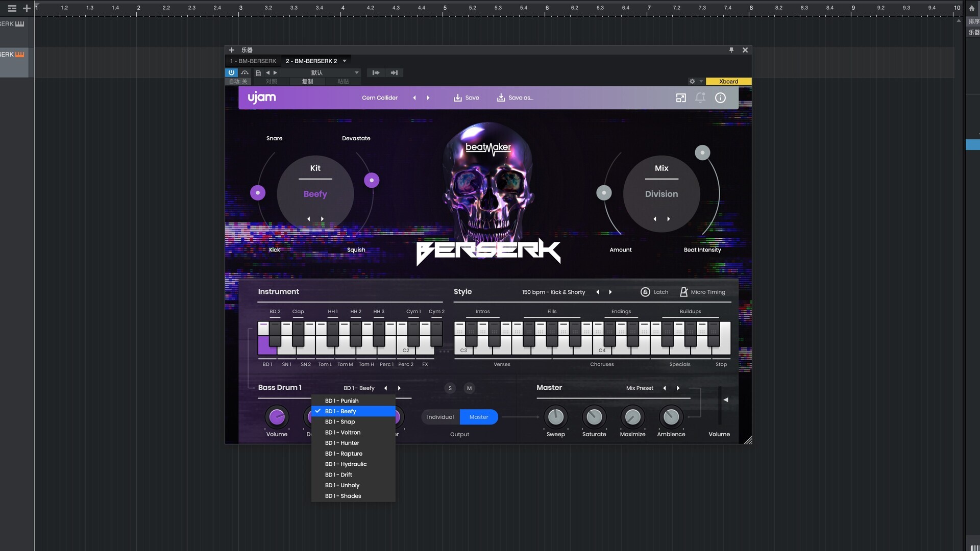Click the Master Sweep knob
Image resolution: width=980 pixels, height=551 pixels.
tap(555, 417)
